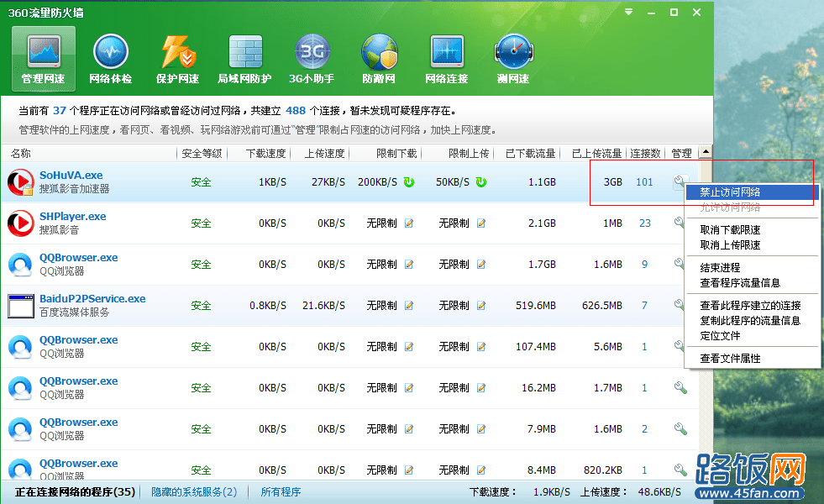Open the 23 connections count of SHPlayer.exe
This screenshot has height=504, width=824.
point(645,223)
